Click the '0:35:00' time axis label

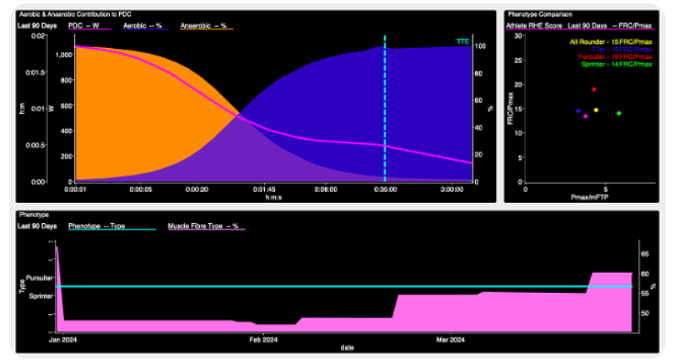(x=385, y=189)
